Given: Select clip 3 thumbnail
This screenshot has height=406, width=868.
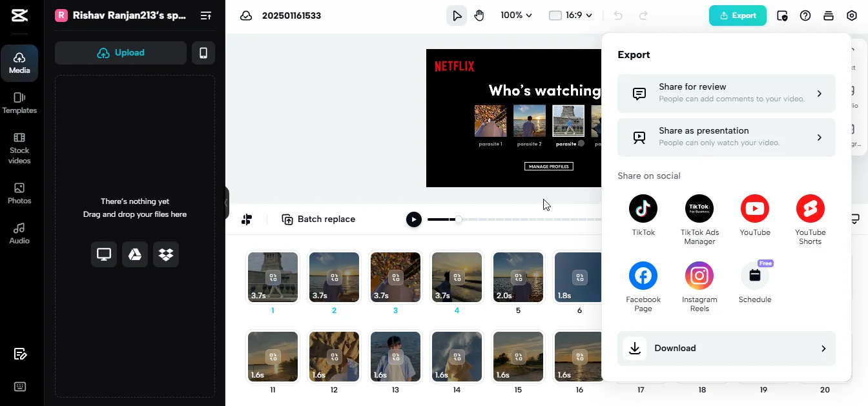Looking at the screenshot, I should click(395, 278).
